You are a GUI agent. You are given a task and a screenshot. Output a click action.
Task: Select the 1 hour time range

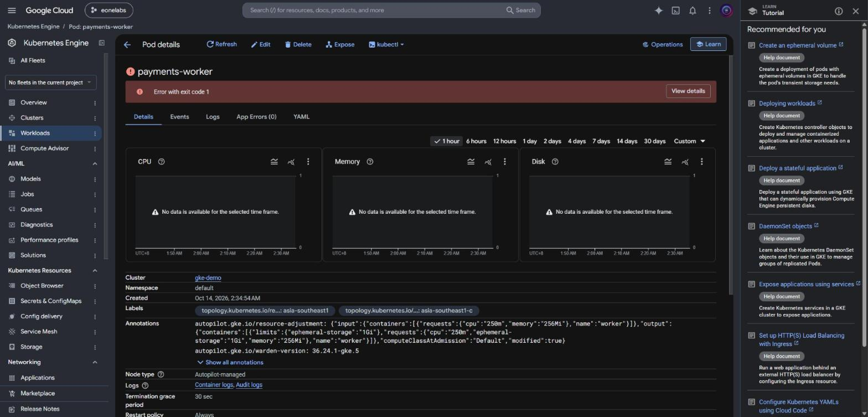(x=446, y=141)
